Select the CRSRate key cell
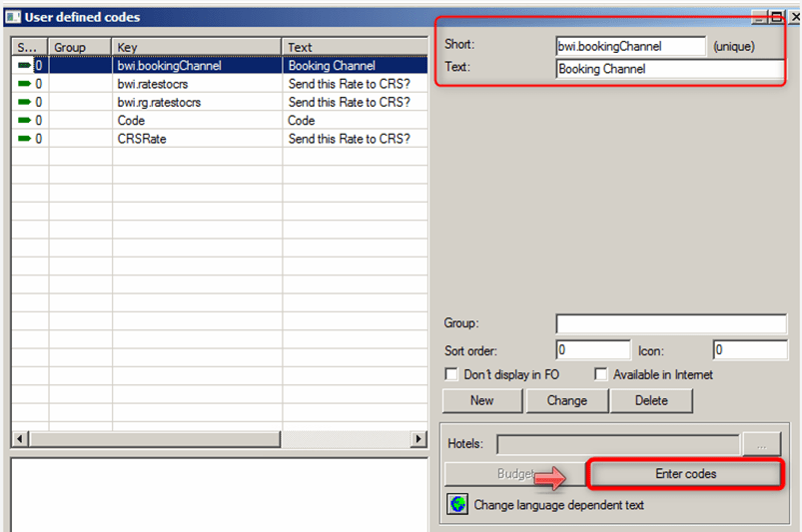This screenshot has width=802, height=532. click(x=197, y=139)
